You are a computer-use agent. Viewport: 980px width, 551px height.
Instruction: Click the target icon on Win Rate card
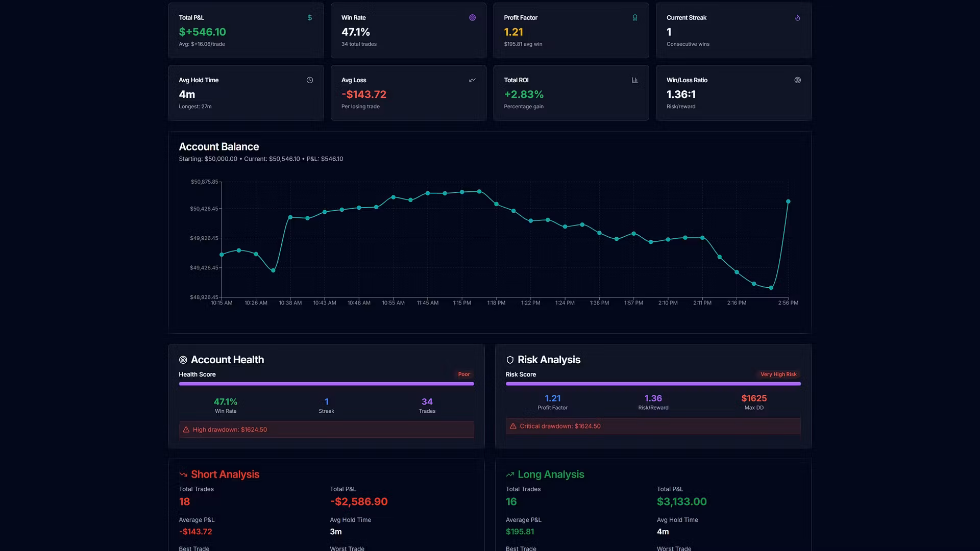472,18
